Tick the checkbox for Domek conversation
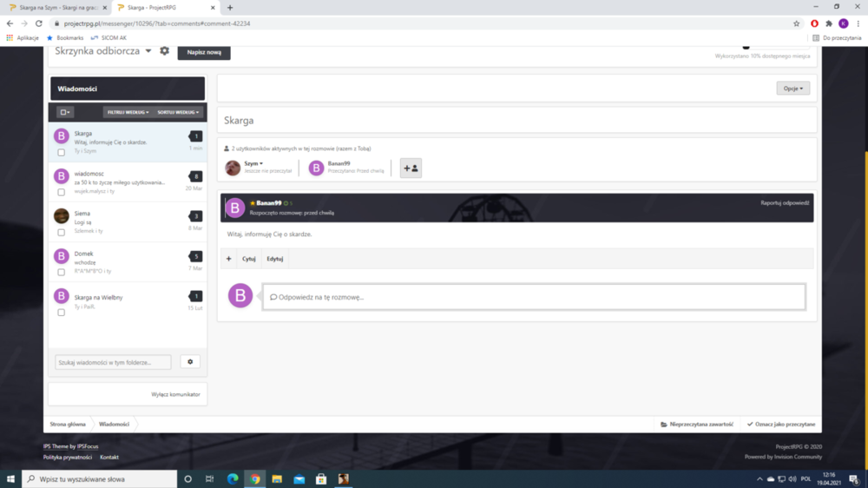Screen dimensions: 868x488 tap(62, 272)
